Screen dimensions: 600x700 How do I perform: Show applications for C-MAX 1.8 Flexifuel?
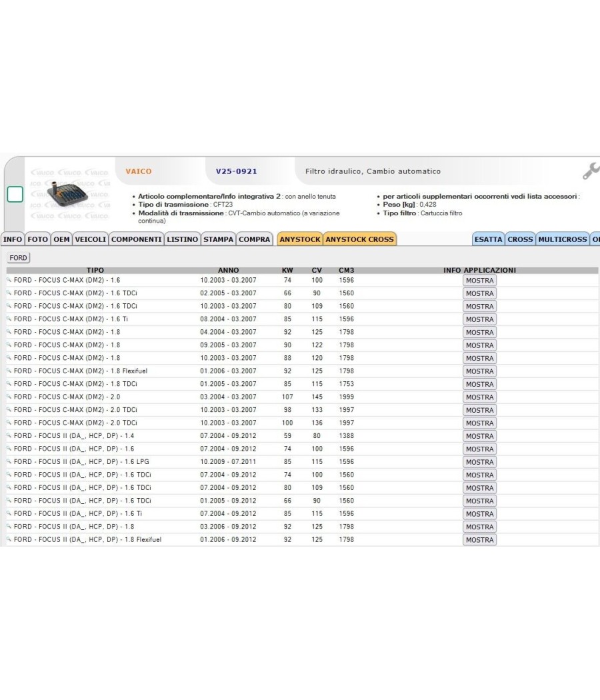tap(480, 371)
